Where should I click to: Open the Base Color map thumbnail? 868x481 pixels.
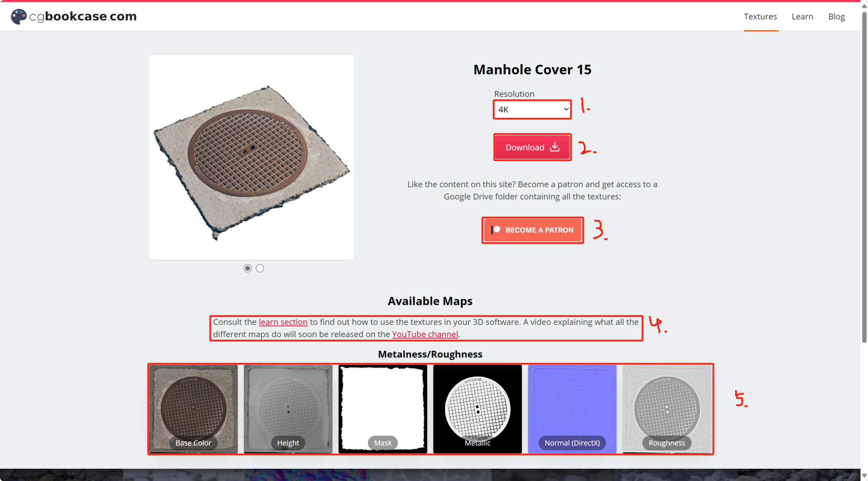click(193, 409)
